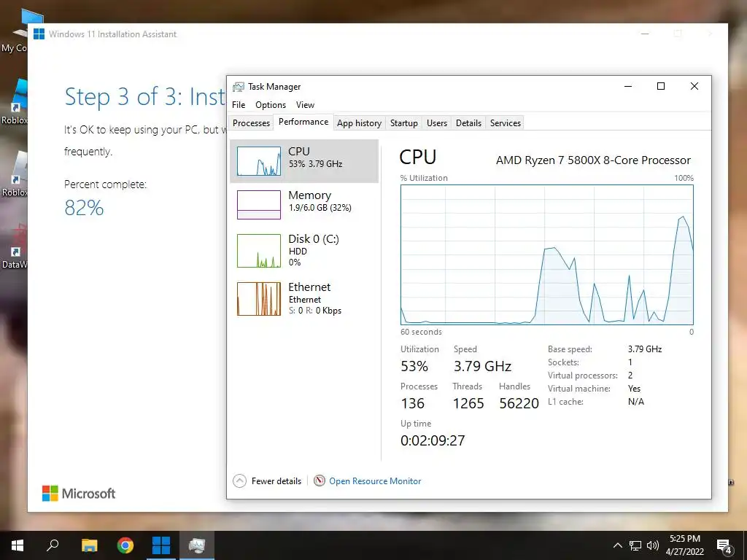
Task: Switch to Windows 11 Installation Assistant taskbar icon
Action: pos(161,545)
